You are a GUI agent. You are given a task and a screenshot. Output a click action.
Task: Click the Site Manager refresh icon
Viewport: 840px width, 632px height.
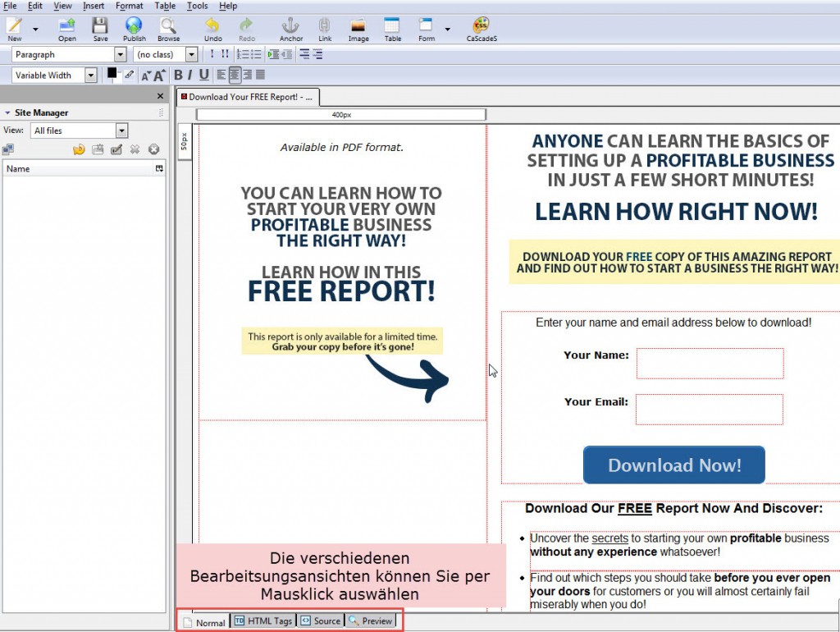pyautogui.click(x=79, y=149)
